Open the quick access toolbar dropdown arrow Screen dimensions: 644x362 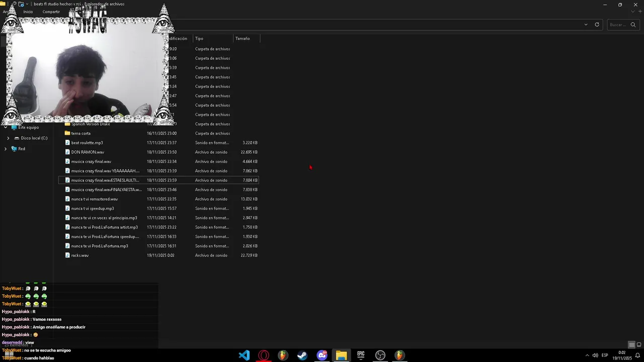click(x=27, y=4)
